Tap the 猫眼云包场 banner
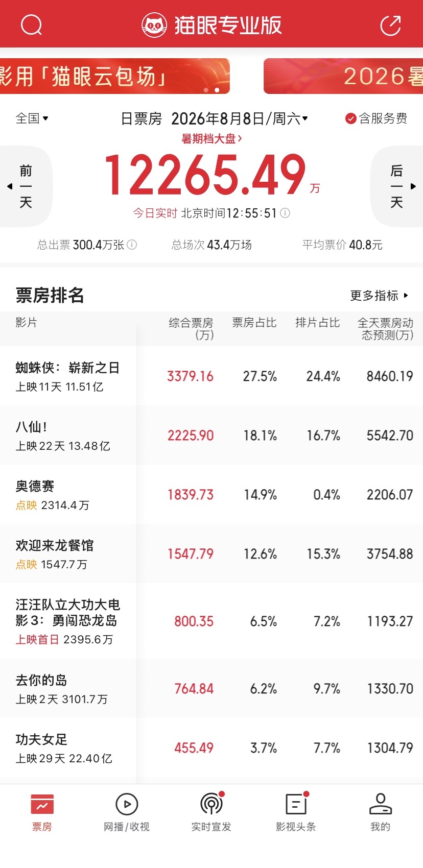The image size is (423, 868). (x=115, y=76)
